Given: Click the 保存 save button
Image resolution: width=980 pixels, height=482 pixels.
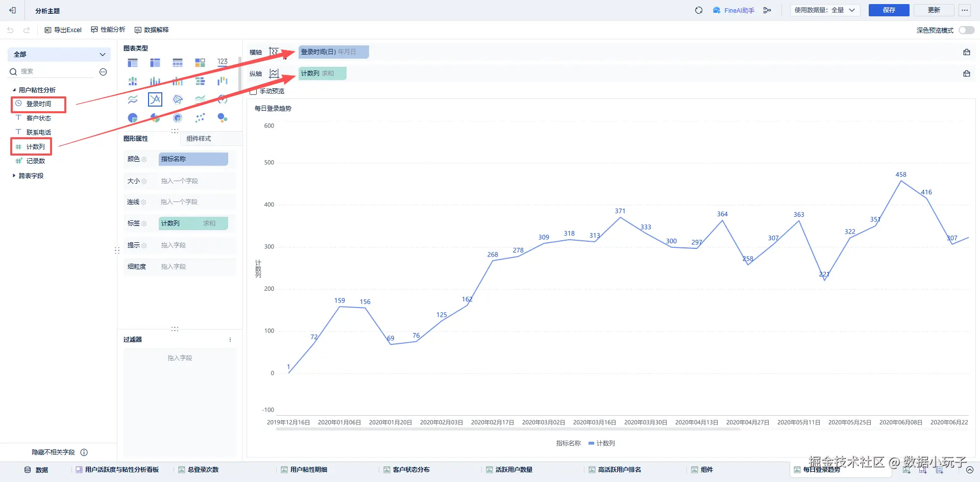Looking at the screenshot, I should pos(889,10).
